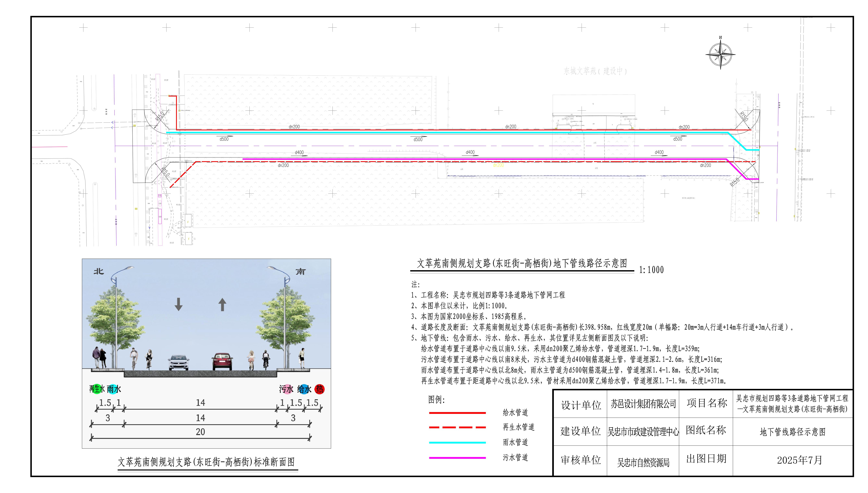Click note 5 about 地下管线

[x=529, y=338]
